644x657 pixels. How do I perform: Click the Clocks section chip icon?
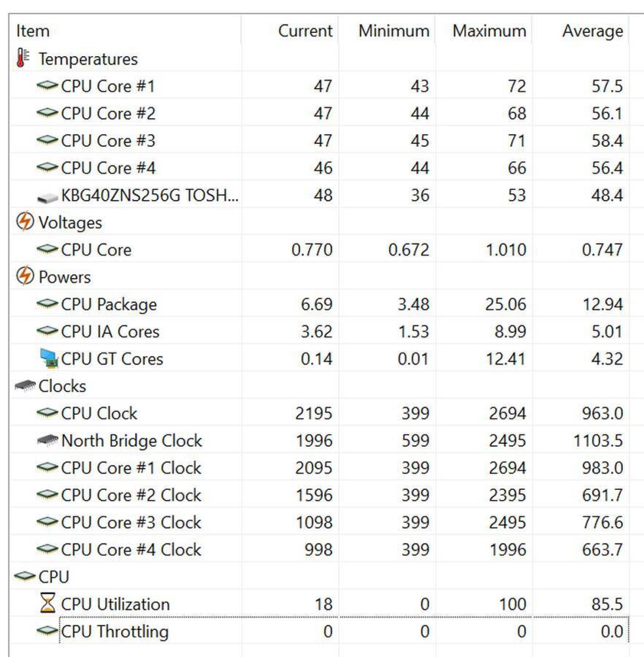[x=25, y=385]
